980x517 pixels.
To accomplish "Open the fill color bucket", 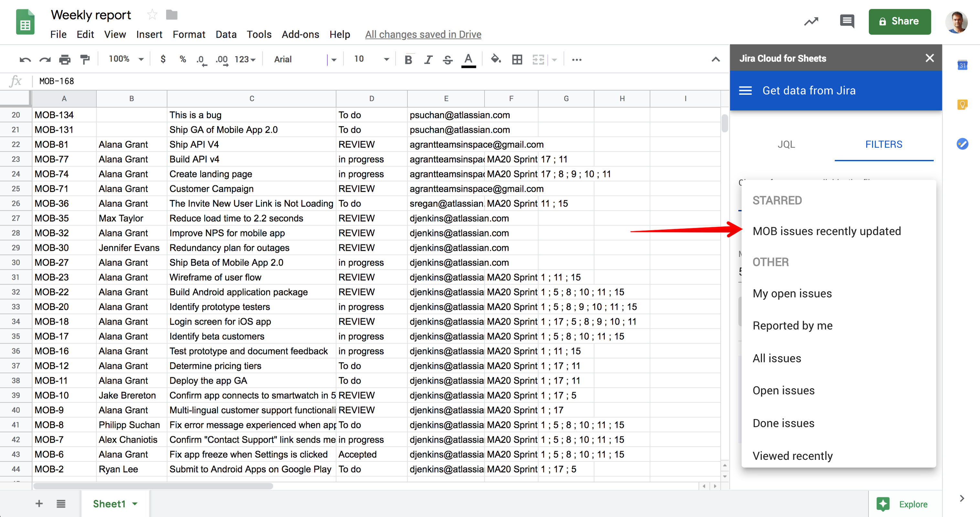I will 496,59.
